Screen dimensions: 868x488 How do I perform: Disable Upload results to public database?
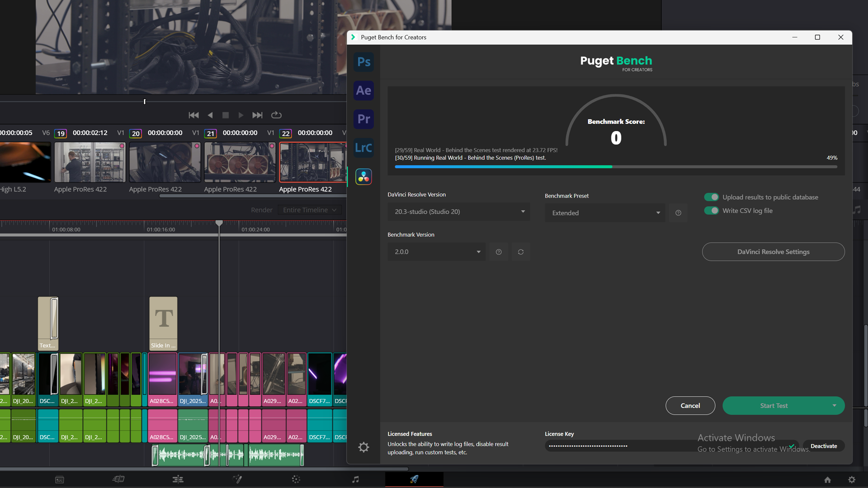point(712,197)
